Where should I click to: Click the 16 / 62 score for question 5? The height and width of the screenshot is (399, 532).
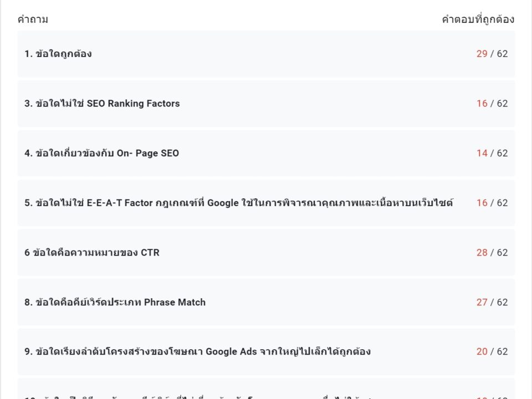coord(492,203)
